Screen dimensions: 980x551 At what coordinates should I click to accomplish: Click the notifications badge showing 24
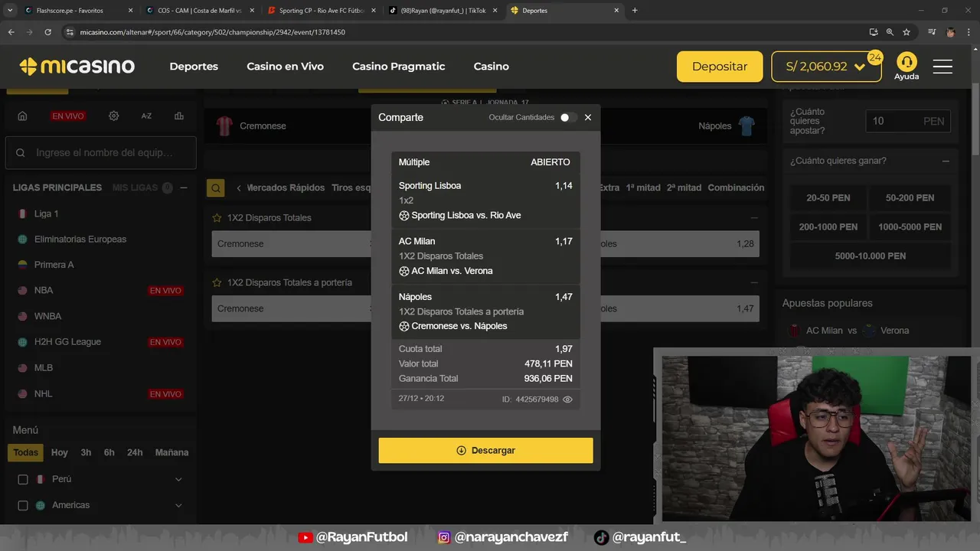click(x=874, y=57)
